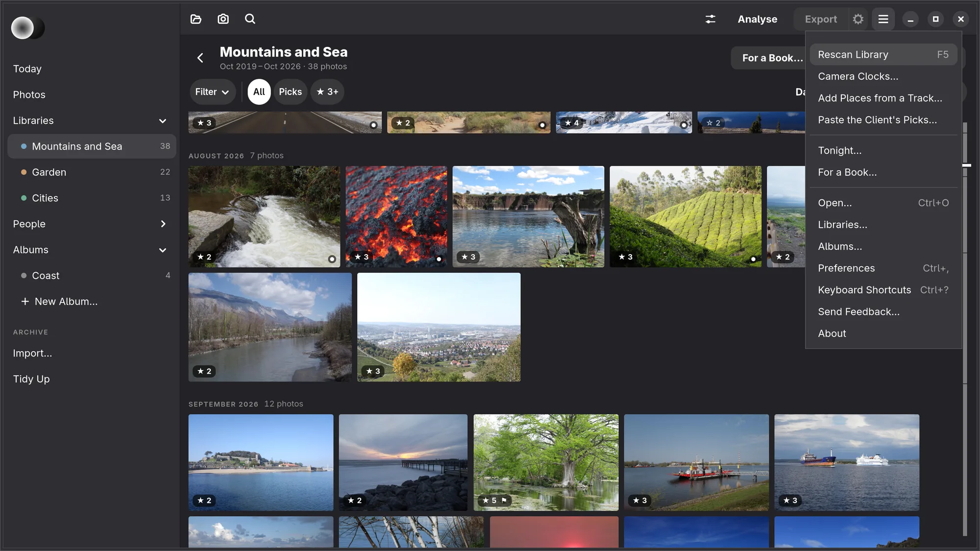Toggle the pick dot on tea plantation photo
Image resolution: width=980 pixels, height=551 pixels.
pyautogui.click(x=753, y=259)
